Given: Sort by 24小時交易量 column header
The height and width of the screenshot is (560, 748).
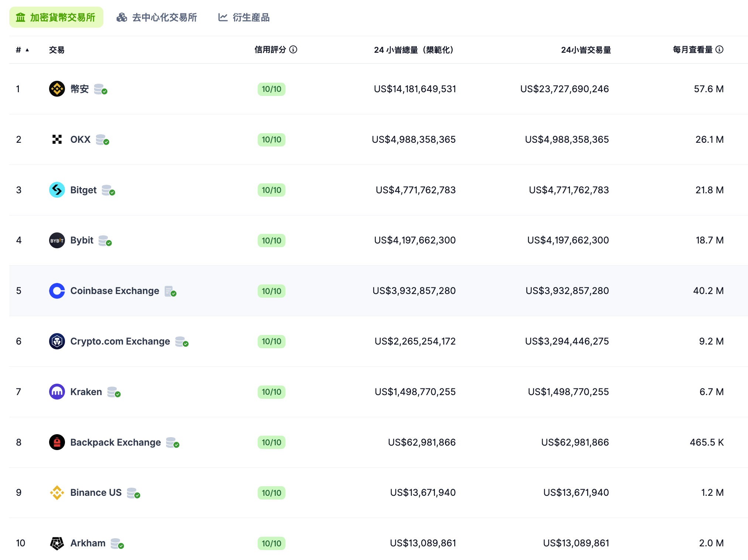Looking at the screenshot, I should click(x=586, y=50).
